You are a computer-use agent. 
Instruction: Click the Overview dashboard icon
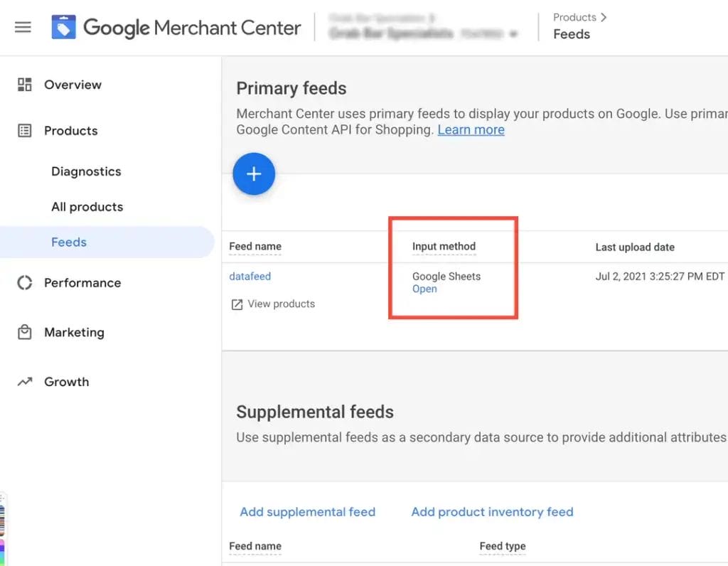[x=25, y=85]
